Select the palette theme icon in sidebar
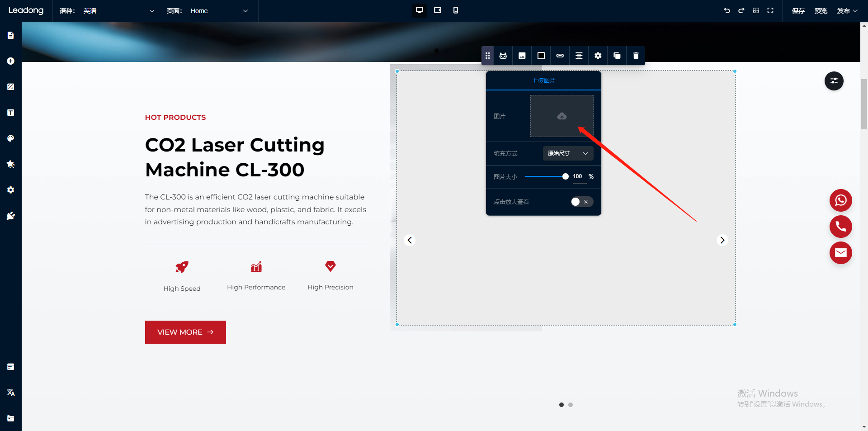This screenshot has height=431, width=868. [x=11, y=138]
